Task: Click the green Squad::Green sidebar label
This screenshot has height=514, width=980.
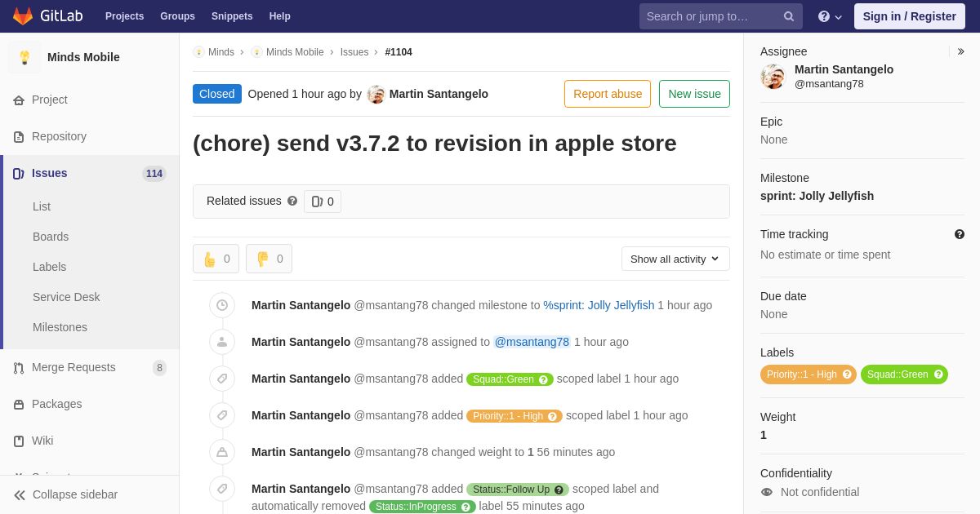Action: click(x=904, y=374)
